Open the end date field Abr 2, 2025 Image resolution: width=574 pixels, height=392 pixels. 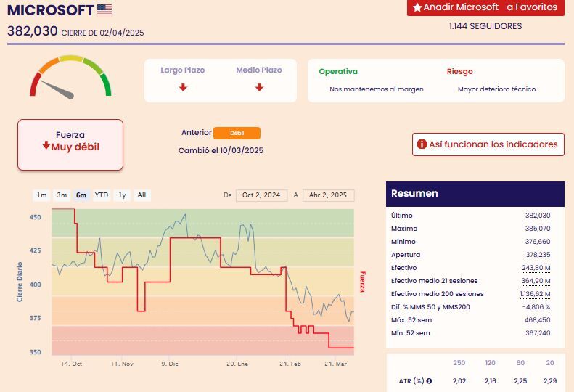point(328,195)
